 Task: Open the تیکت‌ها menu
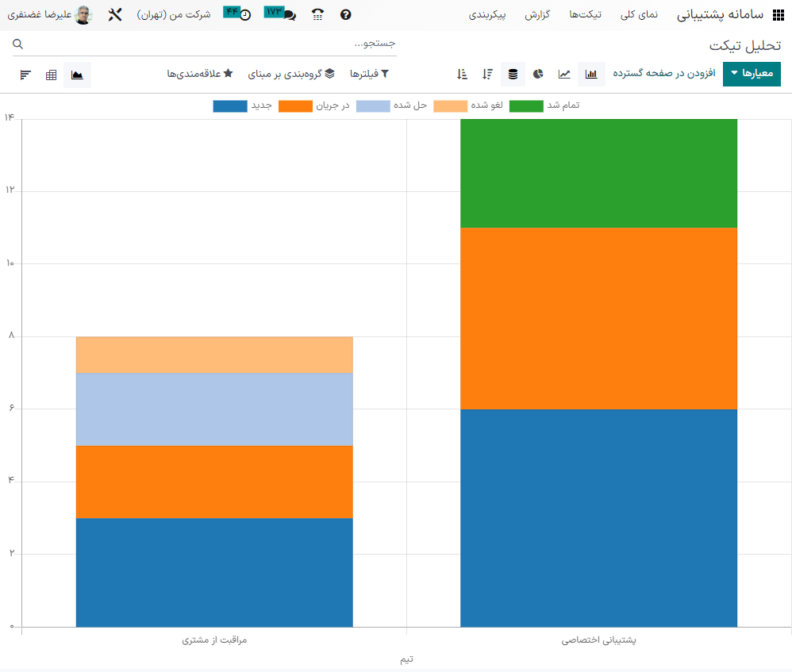[x=586, y=15]
